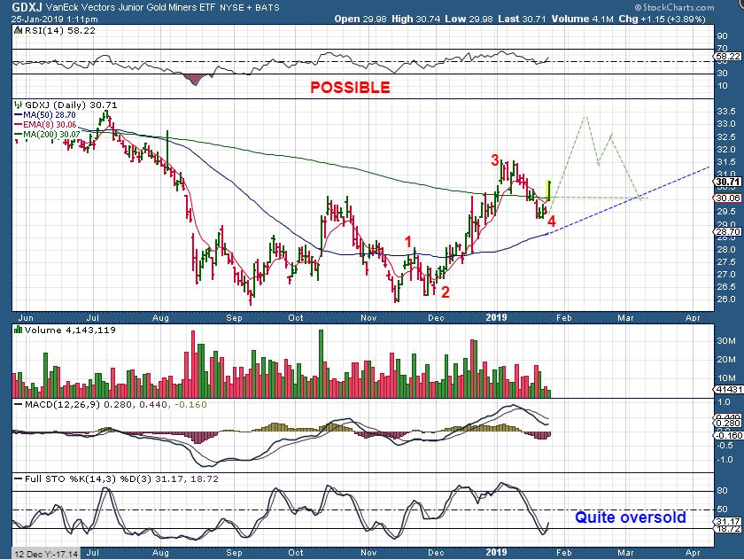Click the red POSSIBLE annotation text
Image resolution: width=744 pixels, height=560 pixels.
[x=350, y=88]
